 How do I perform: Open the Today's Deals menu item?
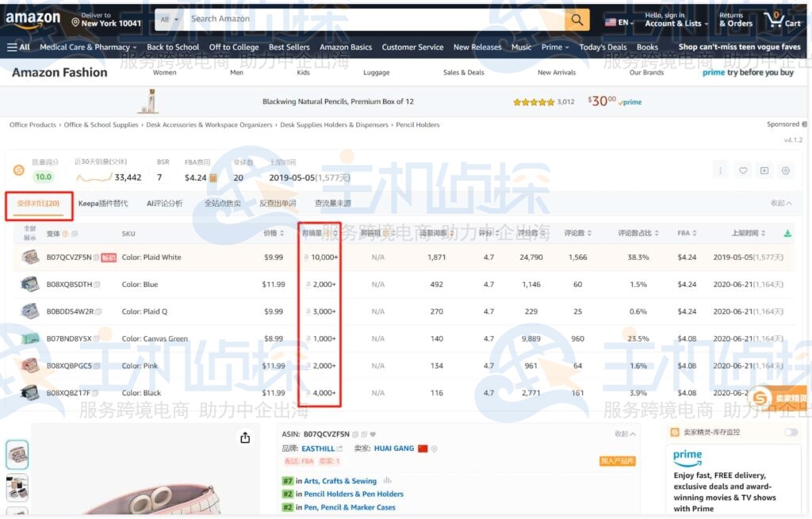pyautogui.click(x=603, y=47)
